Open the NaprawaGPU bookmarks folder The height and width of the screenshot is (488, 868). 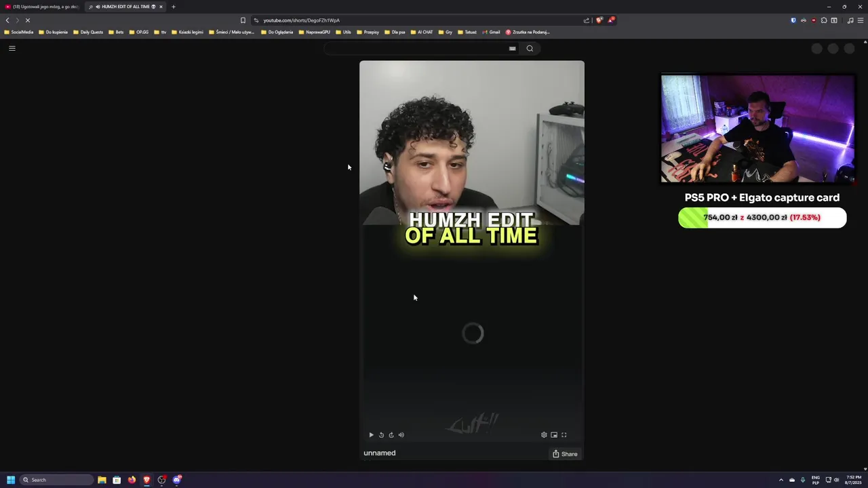tap(315, 32)
